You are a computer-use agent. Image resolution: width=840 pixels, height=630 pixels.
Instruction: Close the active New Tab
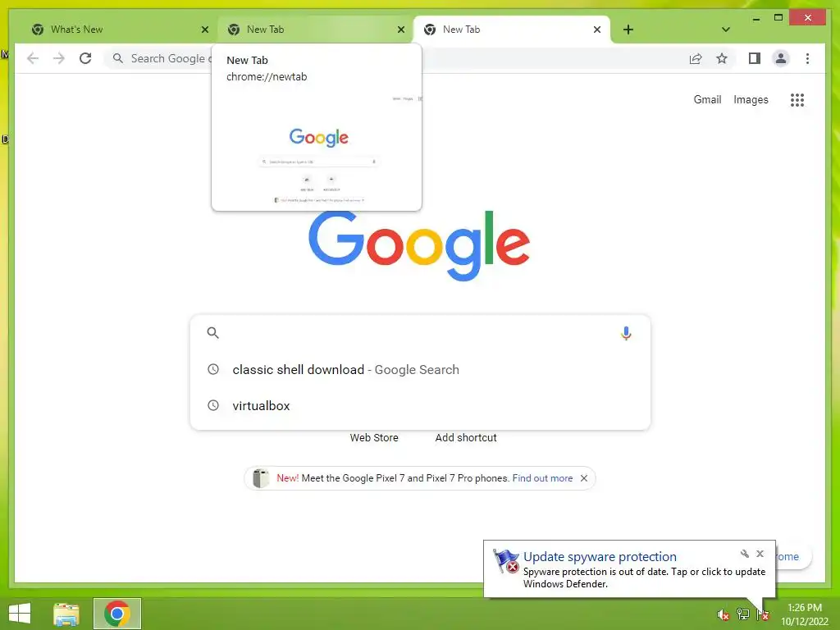coord(597,30)
